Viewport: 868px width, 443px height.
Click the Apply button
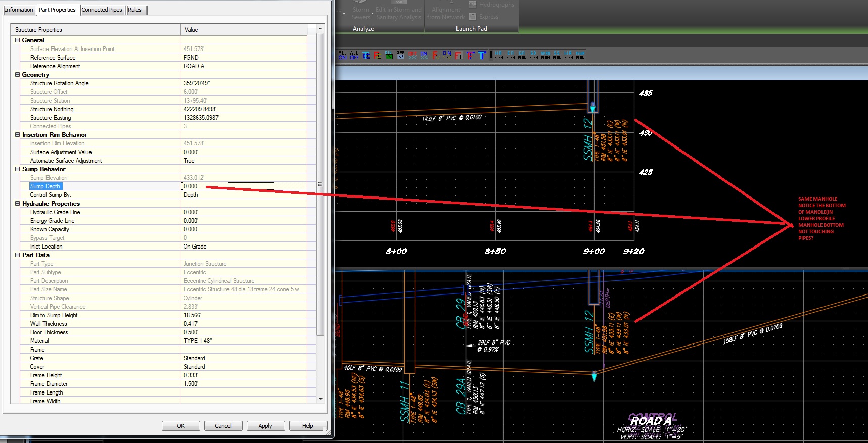[265, 426]
